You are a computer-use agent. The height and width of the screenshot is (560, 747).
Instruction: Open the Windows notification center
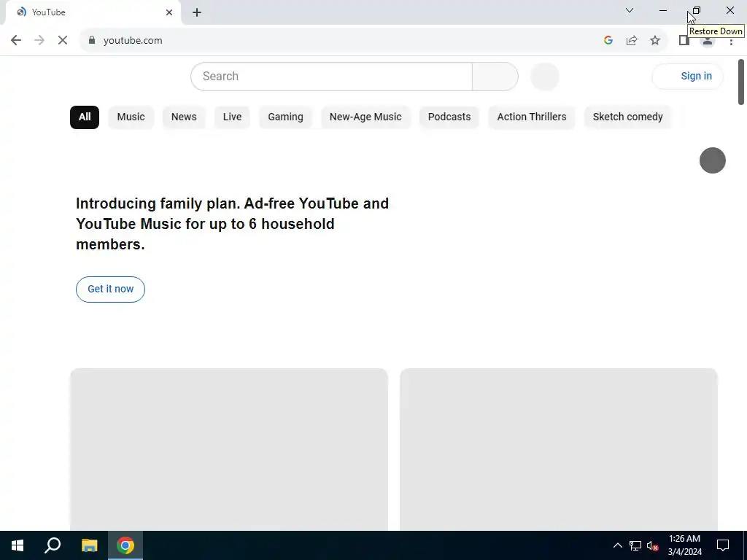[723, 545]
